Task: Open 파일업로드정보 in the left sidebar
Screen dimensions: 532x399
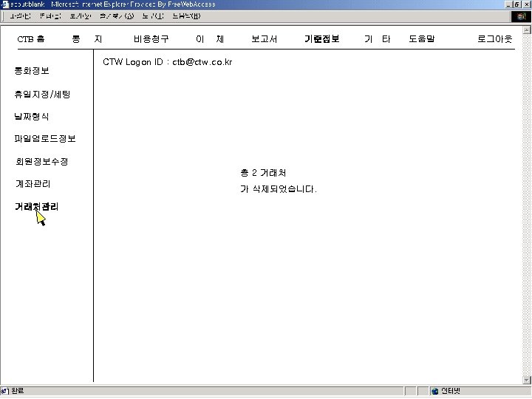Action: (45, 138)
